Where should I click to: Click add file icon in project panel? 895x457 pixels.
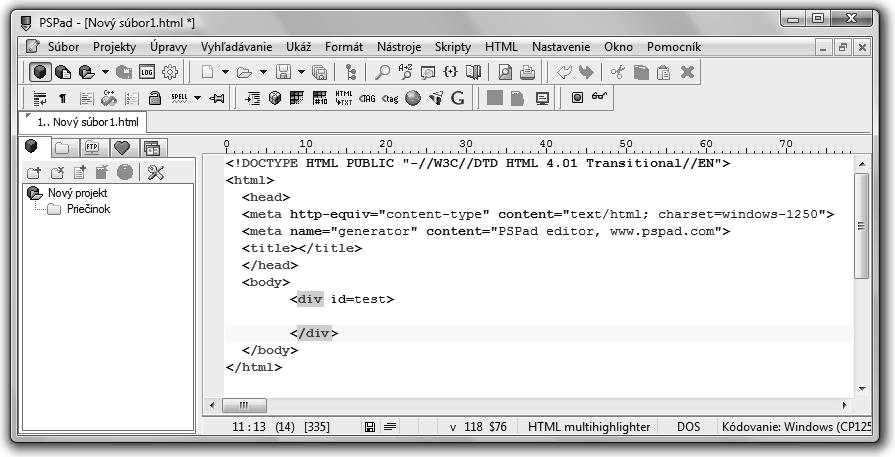(x=79, y=172)
